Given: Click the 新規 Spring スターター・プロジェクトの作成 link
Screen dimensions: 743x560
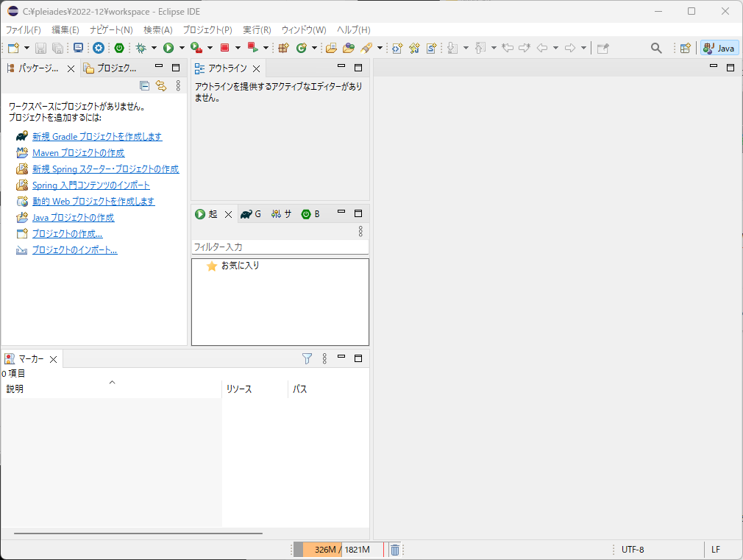Looking at the screenshot, I should click(x=106, y=169).
